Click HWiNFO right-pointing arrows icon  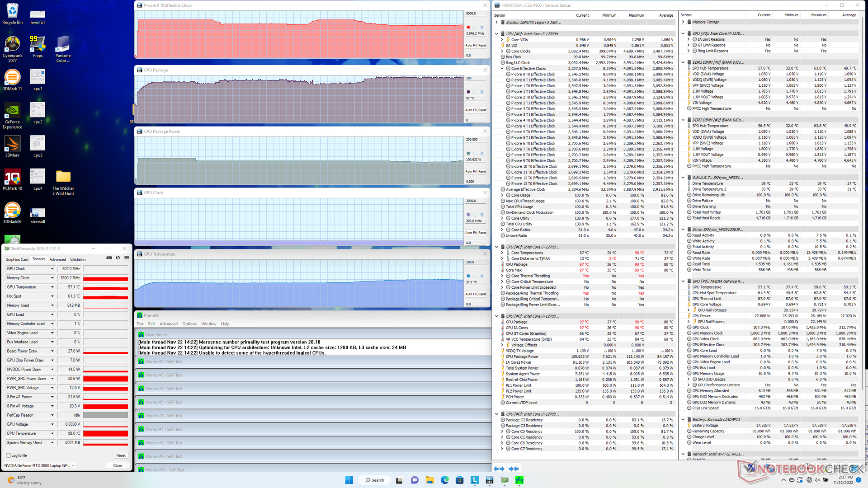[514, 469]
